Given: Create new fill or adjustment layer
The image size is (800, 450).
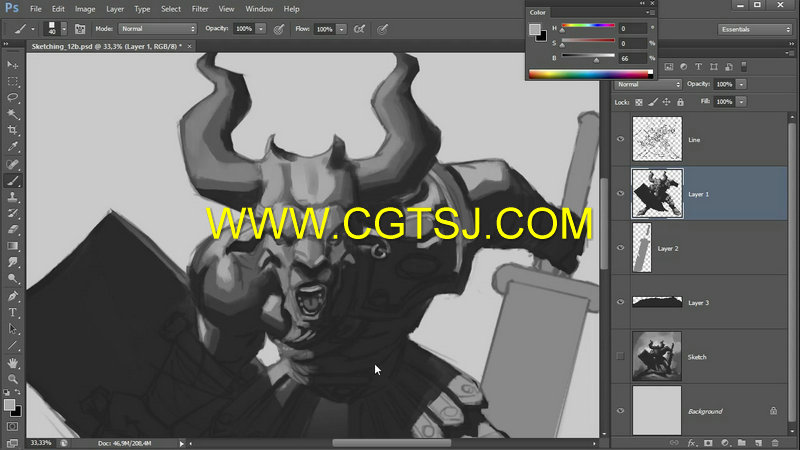Looking at the screenshot, I should (x=724, y=443).
